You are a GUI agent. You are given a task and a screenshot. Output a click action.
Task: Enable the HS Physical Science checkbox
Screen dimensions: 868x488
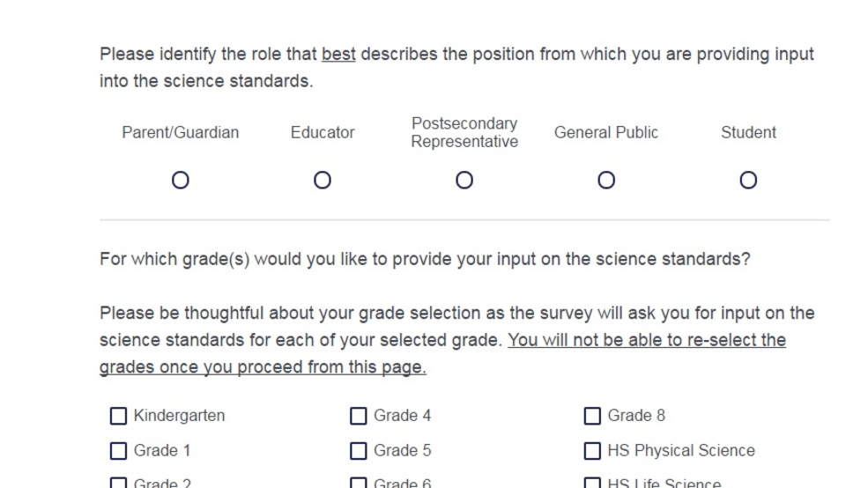click(592, 451)
